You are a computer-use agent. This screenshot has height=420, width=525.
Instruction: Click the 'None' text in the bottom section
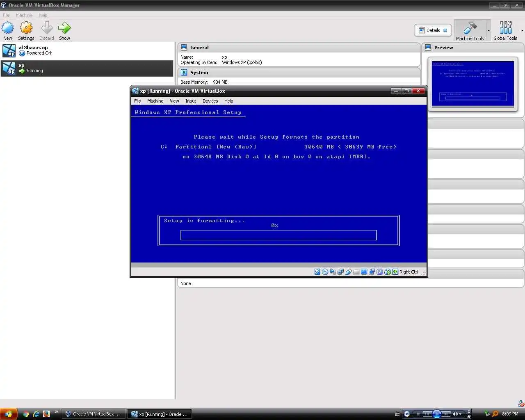186,283
